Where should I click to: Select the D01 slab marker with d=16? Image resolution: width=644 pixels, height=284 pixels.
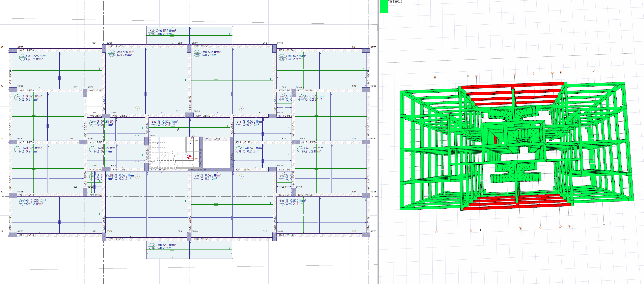pos(152,32)
